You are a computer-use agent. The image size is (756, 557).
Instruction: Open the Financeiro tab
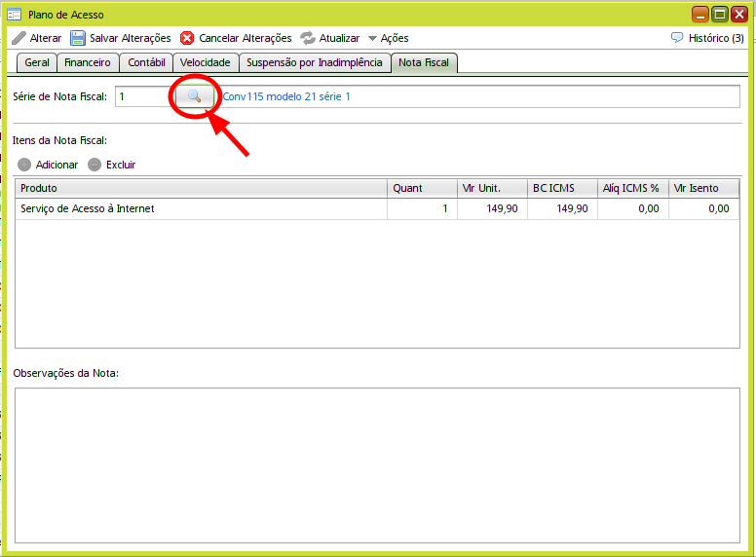click(x=88, y=62)
